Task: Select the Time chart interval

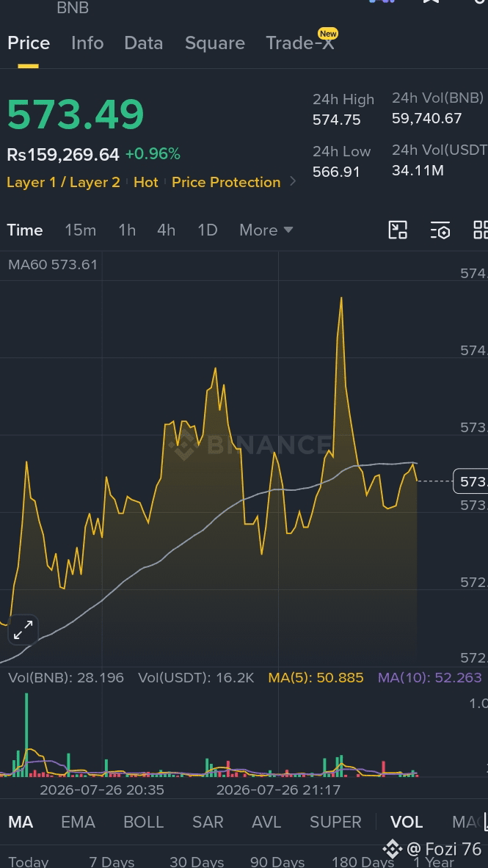Action: (25, 230)
